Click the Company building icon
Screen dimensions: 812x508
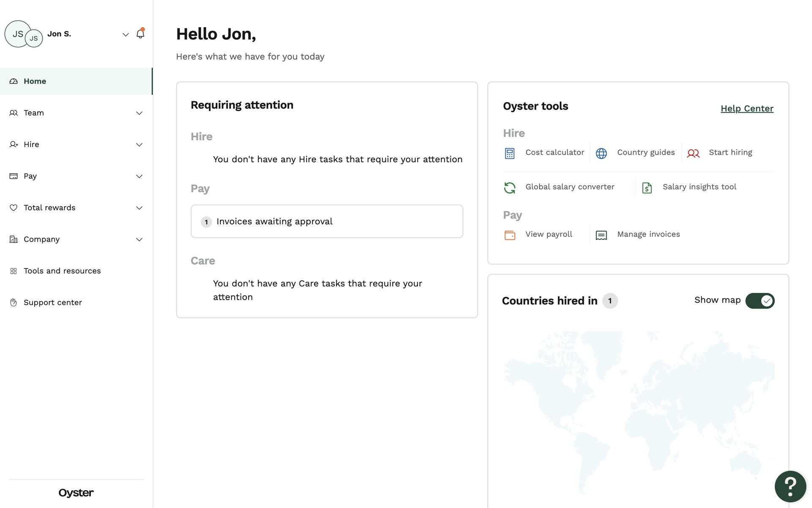14,239
